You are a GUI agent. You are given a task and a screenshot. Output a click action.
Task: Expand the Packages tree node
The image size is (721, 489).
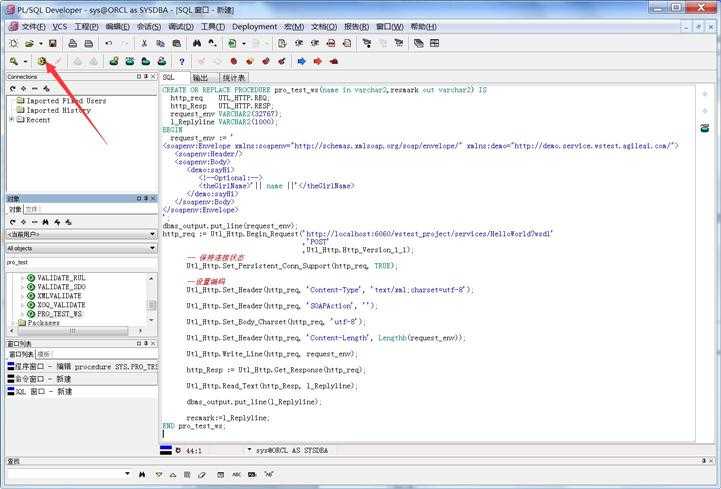pos(12,323)
